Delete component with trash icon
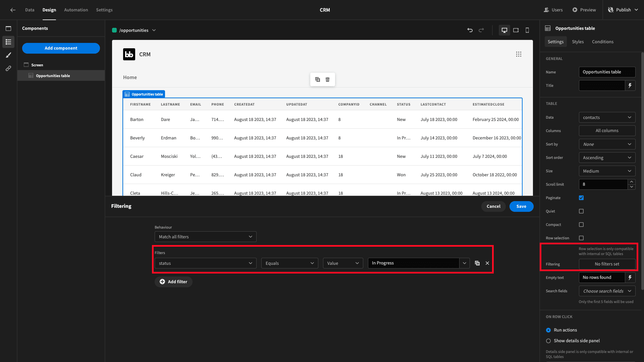The width and height of the screenshot is (644, 362). pyautogui.click(x=328, y=79)
